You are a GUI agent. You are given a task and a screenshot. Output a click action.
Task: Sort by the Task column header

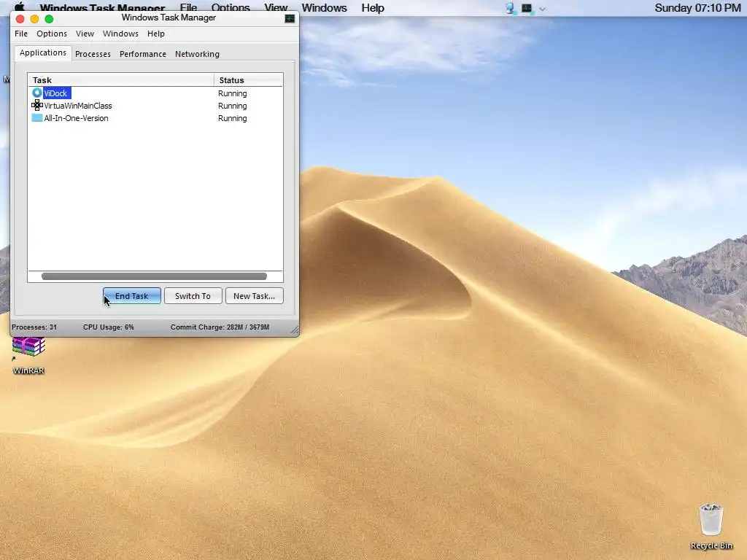[x=121, y=80]
